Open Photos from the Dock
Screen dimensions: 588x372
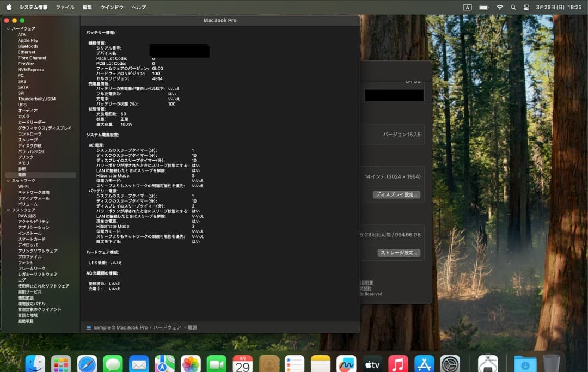point(191,361)
